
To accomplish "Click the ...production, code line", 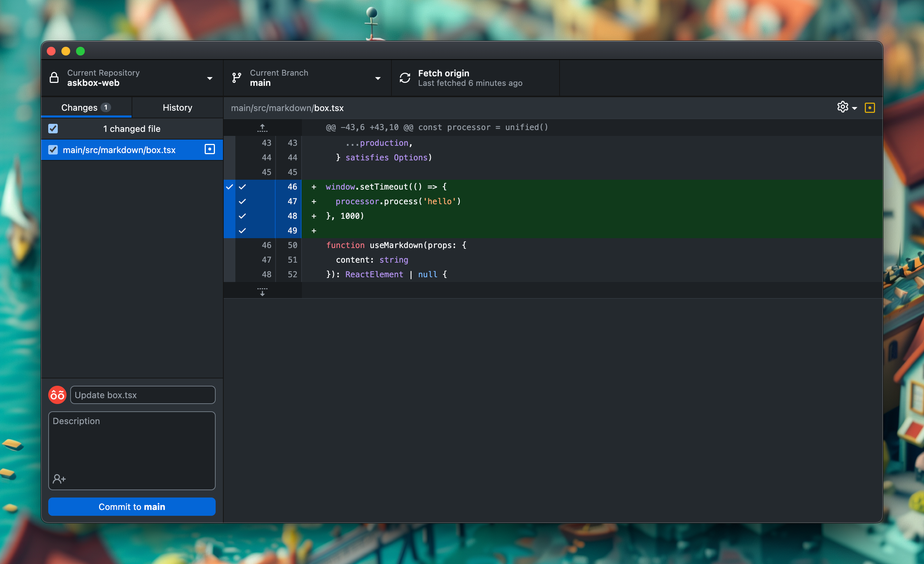I will tap(379, 143).
